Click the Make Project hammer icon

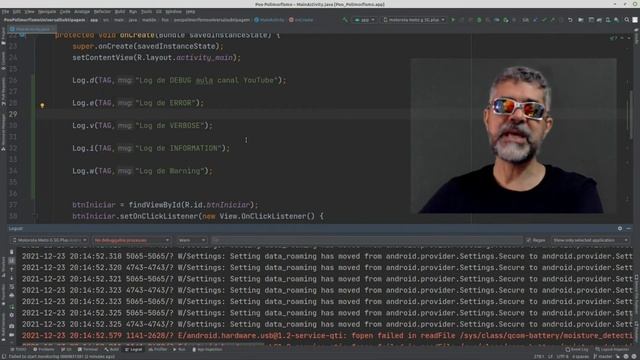tap(345, 20)
